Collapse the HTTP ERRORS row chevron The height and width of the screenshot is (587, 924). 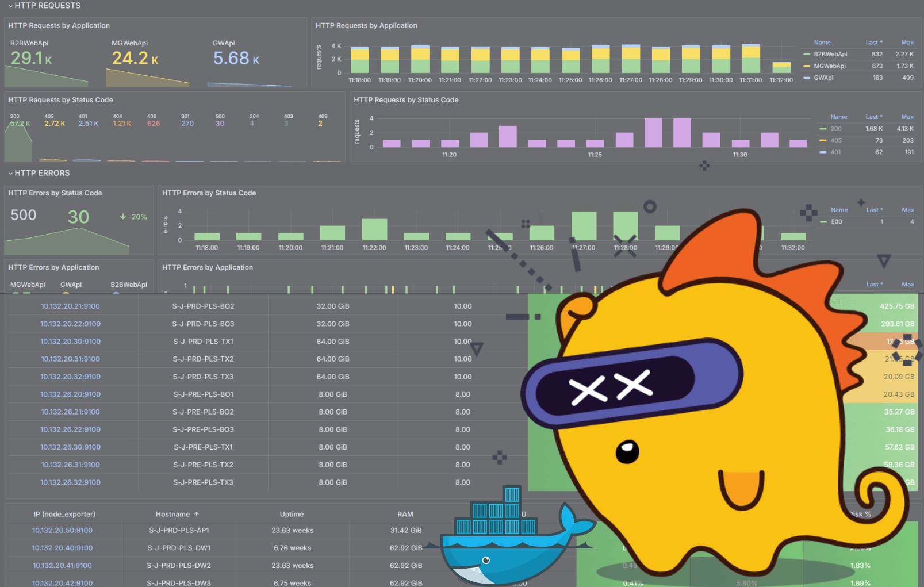(10, 173)
